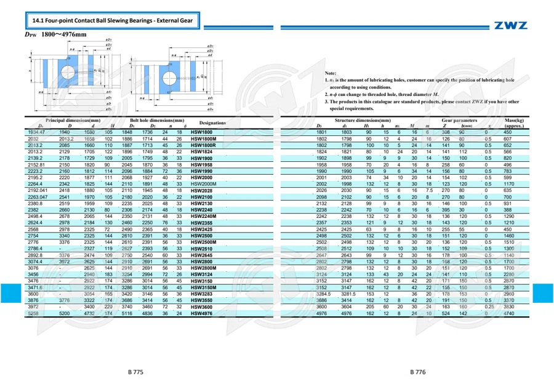Viewport: 554px width, 392px height.
Task: Click the '0.25' gear x value
Action: (x=489, y=307)
